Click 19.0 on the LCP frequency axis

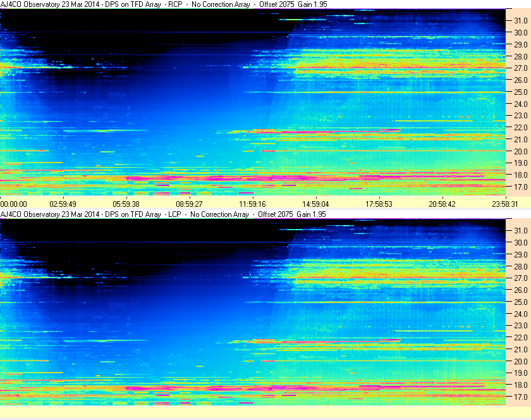click(521, 373)
